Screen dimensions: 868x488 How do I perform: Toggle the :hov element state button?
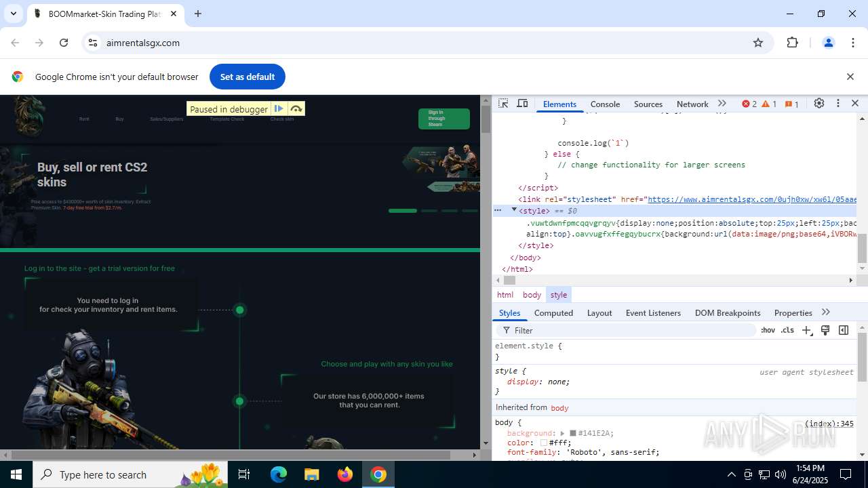click(768, 330)
